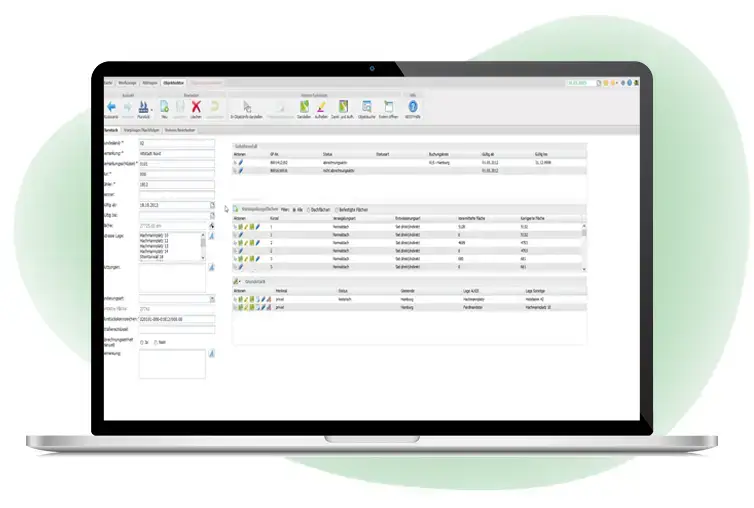This screenshot has height=508, width=754.
Task: Click the Neu new record icon
Action: [164, 106]
